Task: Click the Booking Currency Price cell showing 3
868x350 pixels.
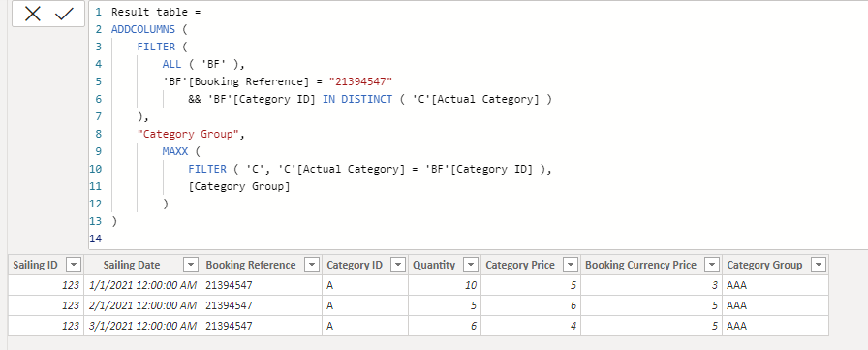Action: point(652,285)
